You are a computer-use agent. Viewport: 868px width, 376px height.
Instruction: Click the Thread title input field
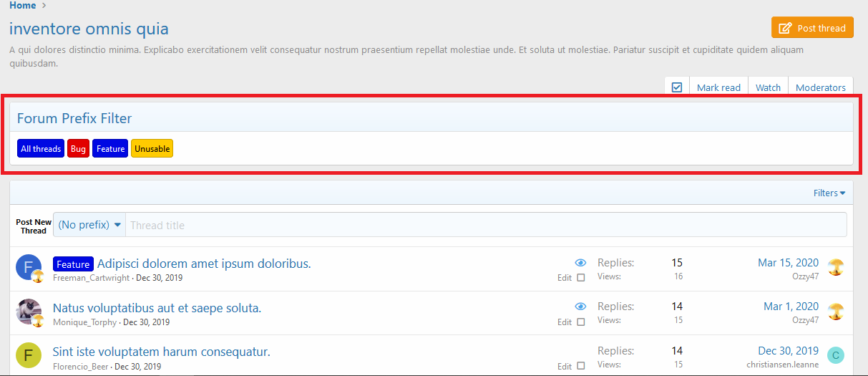485,225
